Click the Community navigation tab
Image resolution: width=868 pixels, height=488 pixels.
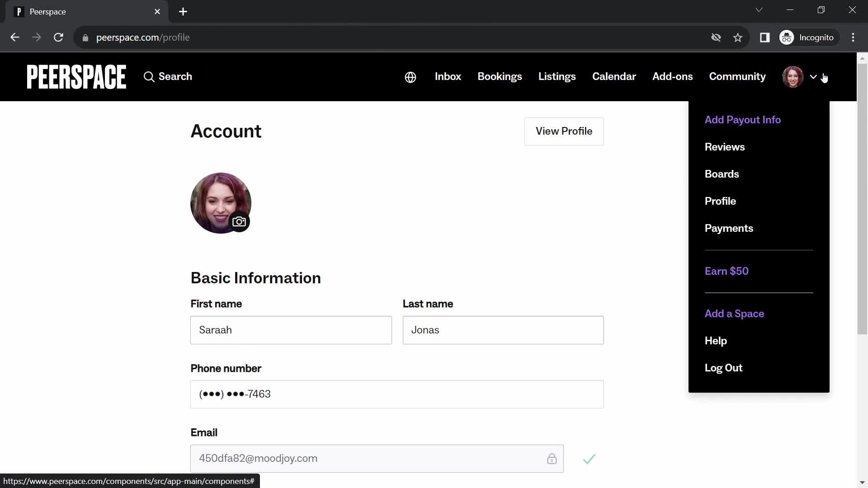click(x=737, y=76)
